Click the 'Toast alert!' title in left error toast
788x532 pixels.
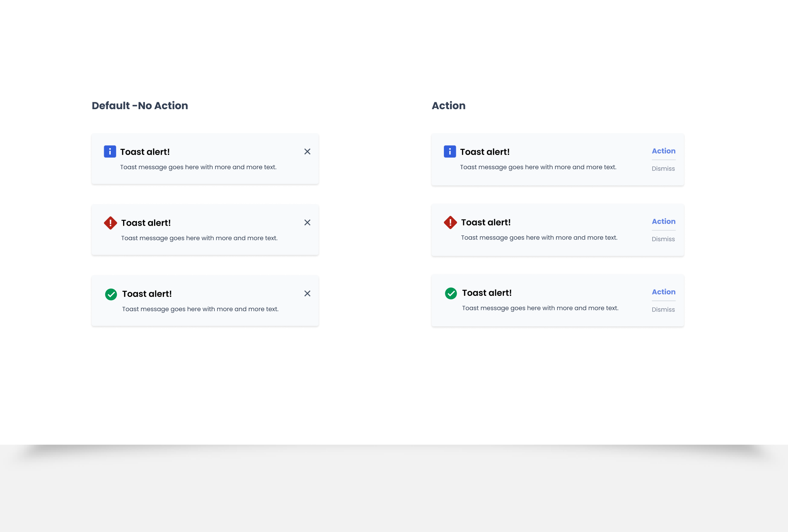point(146,223)
